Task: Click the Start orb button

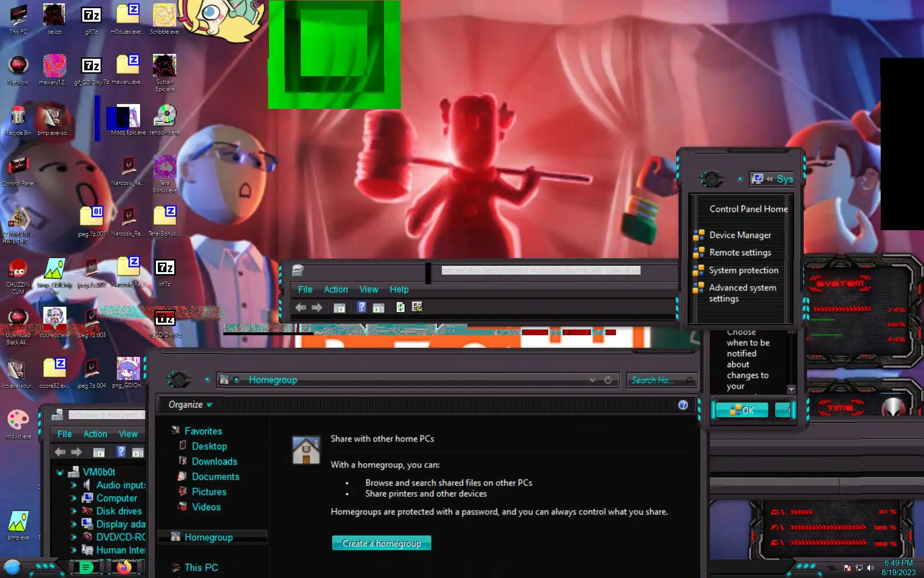Action: point(13,567)
